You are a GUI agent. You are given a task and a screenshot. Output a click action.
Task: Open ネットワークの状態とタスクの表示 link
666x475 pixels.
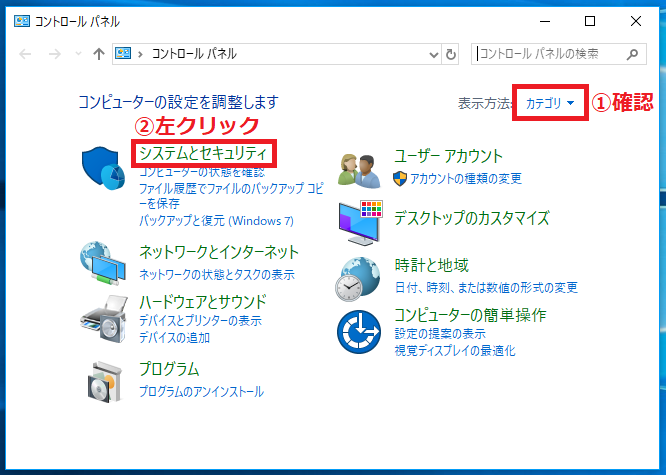click(x=217, y=274)
